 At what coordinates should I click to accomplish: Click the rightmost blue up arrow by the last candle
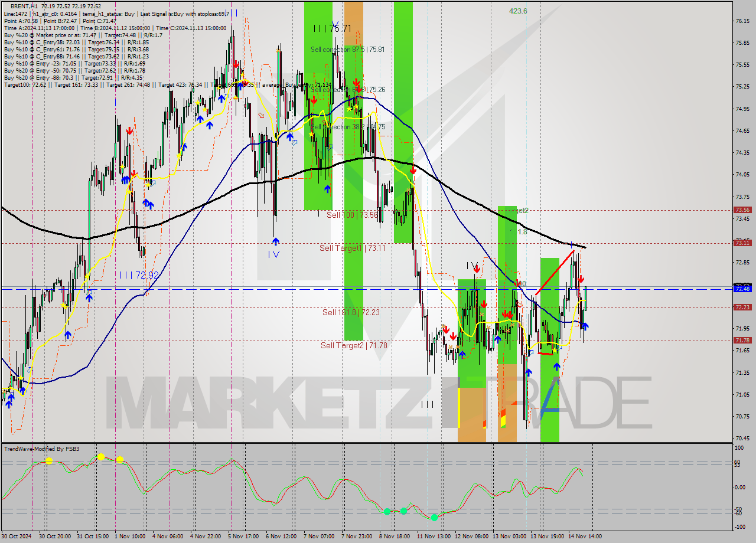click(585, 326)
